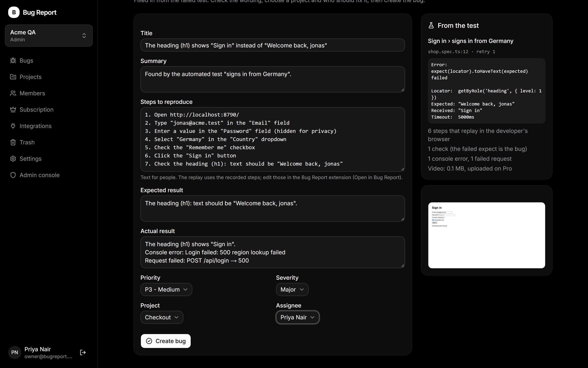Open the Assignee Priya Nair dropdown

[x=297, y=317]
